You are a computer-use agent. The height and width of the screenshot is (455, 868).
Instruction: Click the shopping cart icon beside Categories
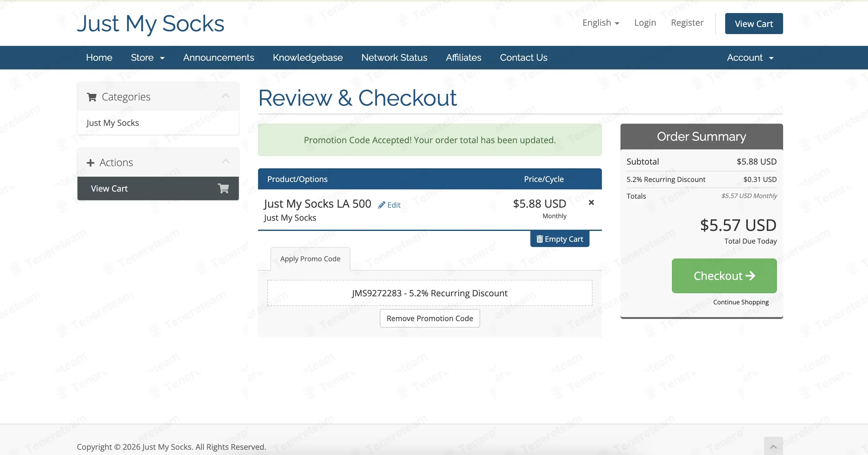point(92,97)
